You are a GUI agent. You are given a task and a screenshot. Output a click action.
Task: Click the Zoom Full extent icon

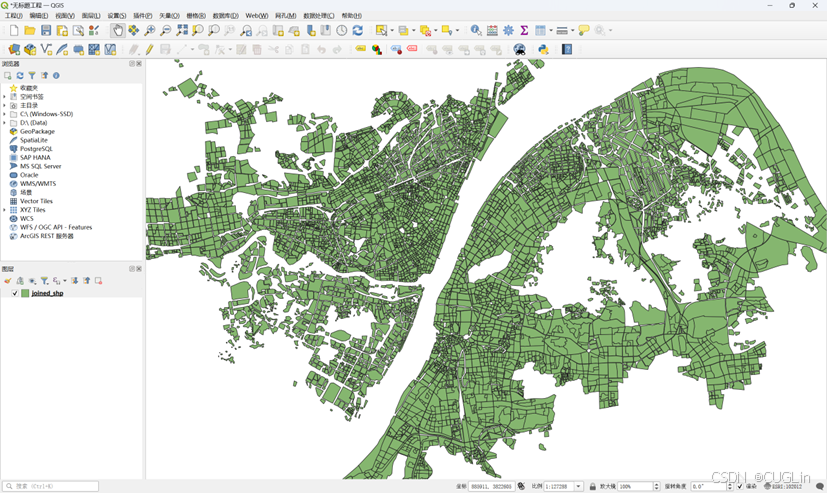182,31
